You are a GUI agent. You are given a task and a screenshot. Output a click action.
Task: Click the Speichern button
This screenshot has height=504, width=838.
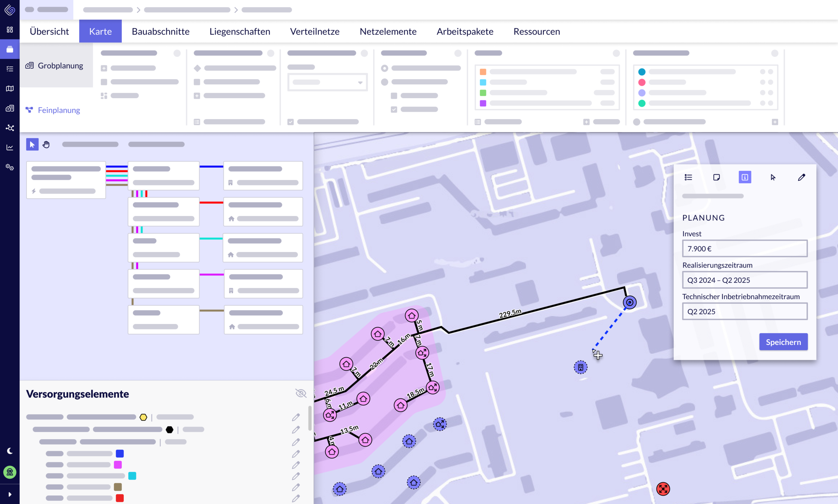tap(783, 342)
